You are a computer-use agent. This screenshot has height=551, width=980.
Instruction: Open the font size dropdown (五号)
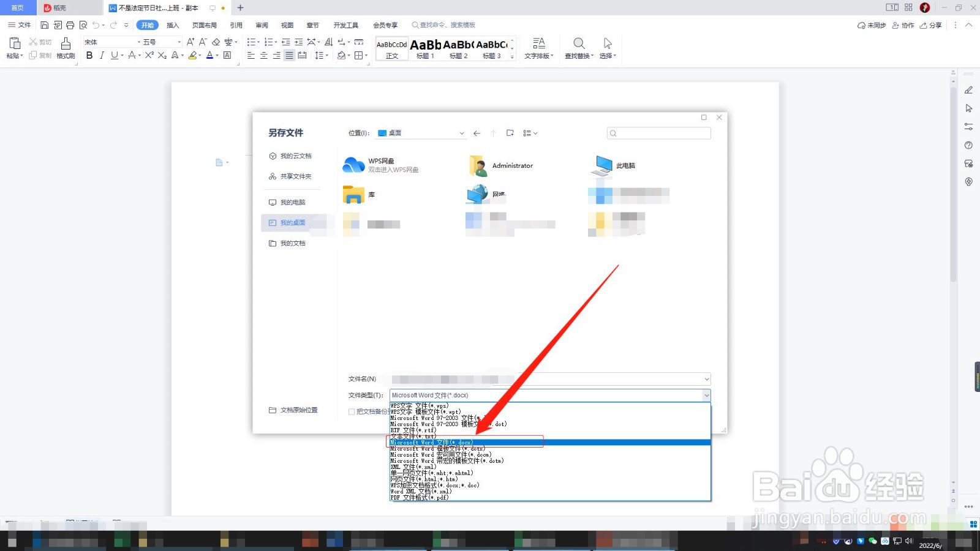[x=179, y=42]
